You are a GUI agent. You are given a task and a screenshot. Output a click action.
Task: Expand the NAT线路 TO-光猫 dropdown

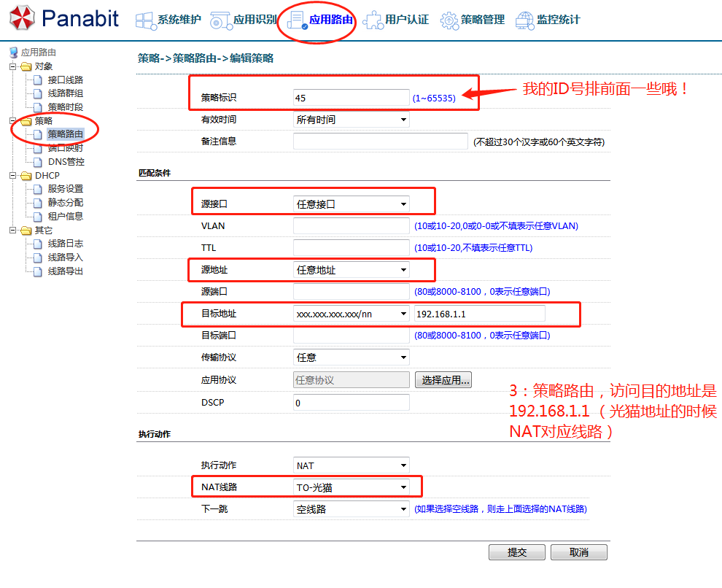(351, 487)
